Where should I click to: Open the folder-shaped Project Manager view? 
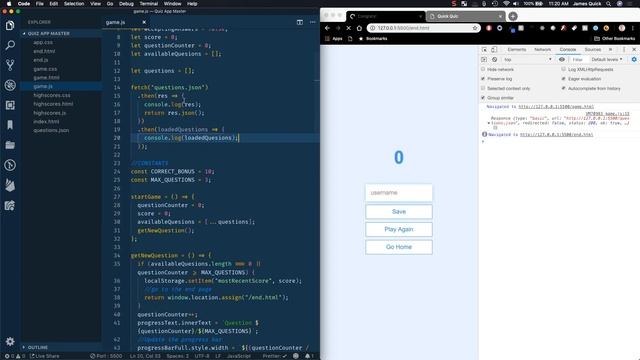[x=10, y=145]
